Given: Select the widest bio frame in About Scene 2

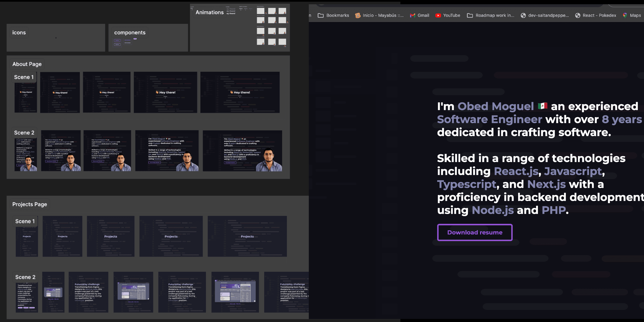Looking at the screenshot, I should click(242, 151).
